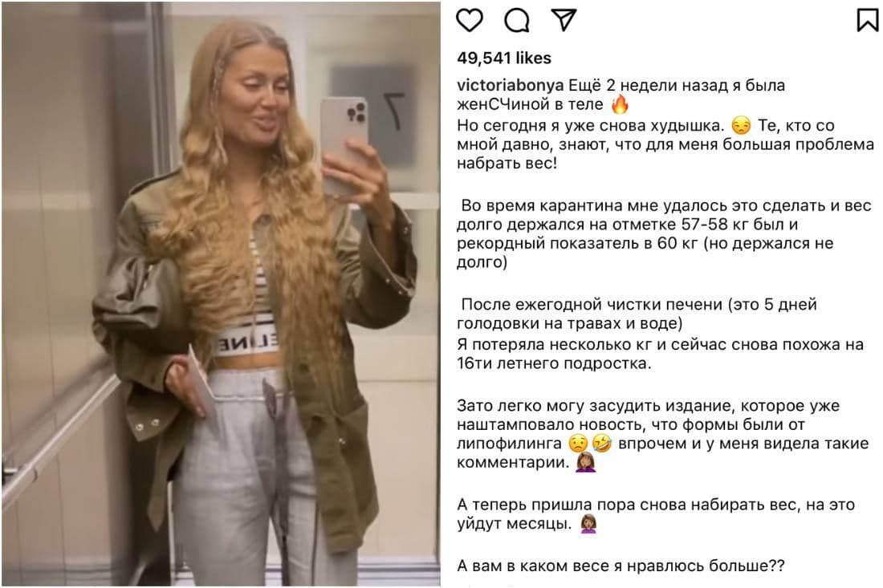Screen dimensions: 883x588
Task: Click the paragraph starting 'Зато легко могу засудить'
Action: tap(662, 434)
